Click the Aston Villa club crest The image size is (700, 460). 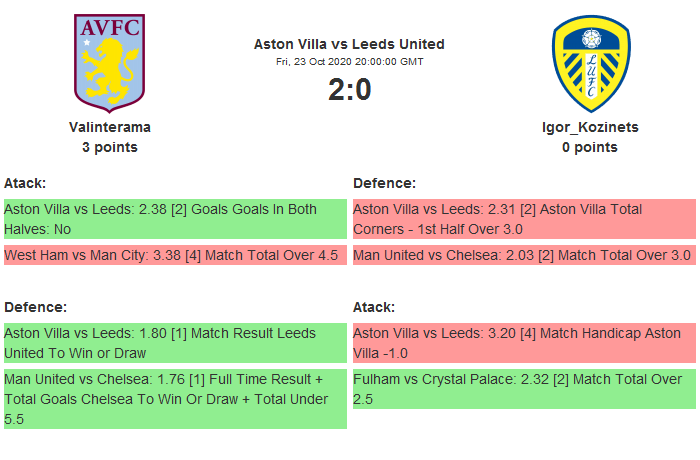pos(110,62)
